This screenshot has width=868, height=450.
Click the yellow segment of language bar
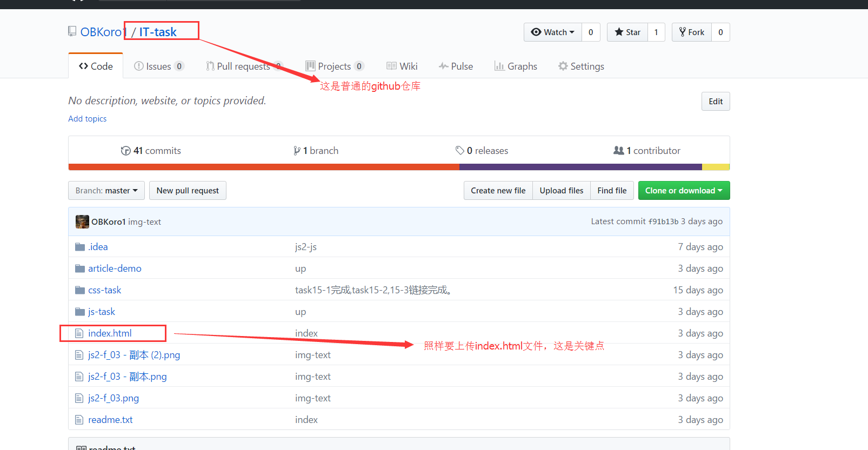pos(716,167)
